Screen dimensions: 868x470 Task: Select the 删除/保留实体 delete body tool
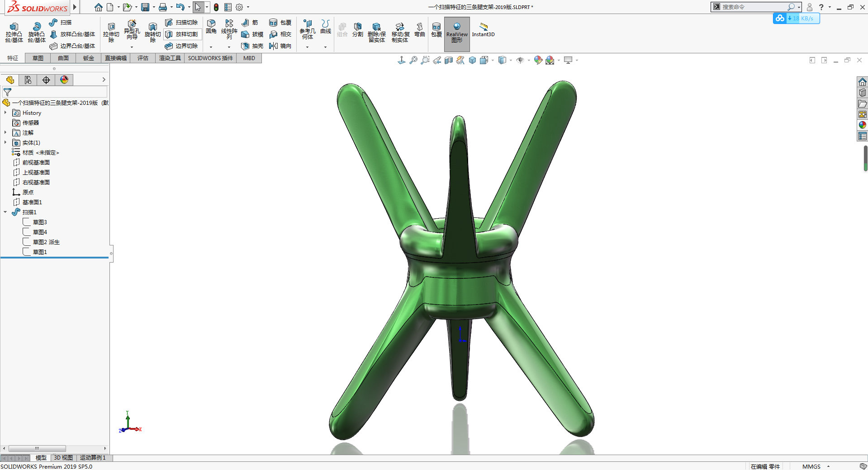click(377, 32)
